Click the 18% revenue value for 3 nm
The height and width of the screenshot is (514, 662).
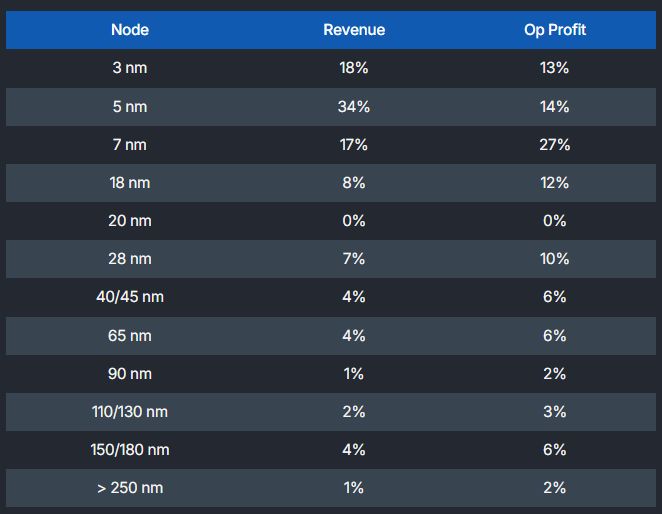(354, 68)
